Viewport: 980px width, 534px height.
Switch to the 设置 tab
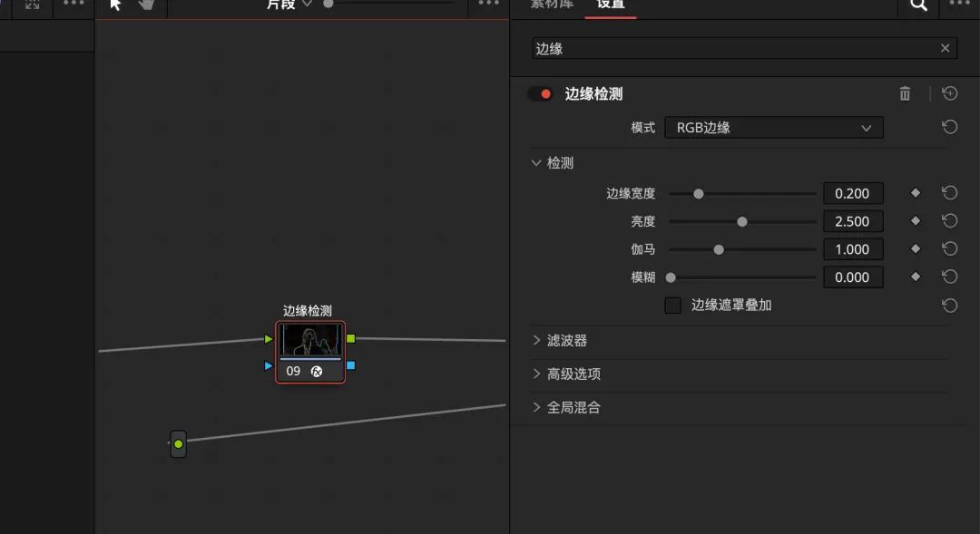click(x=611, y=5)
